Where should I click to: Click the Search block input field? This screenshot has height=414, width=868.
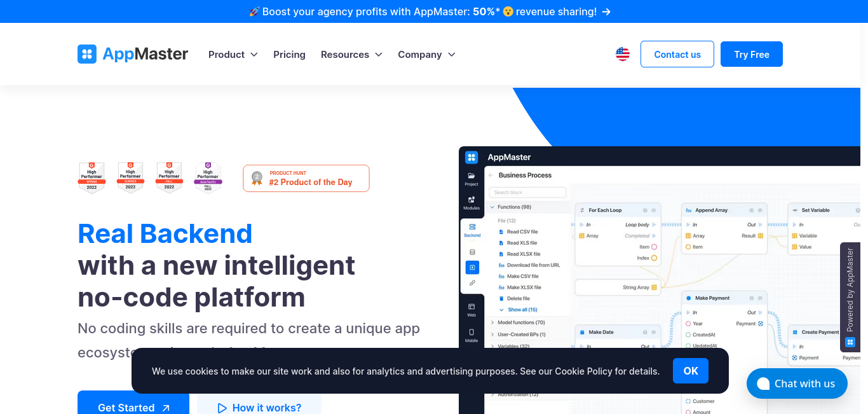coord(527,192)
